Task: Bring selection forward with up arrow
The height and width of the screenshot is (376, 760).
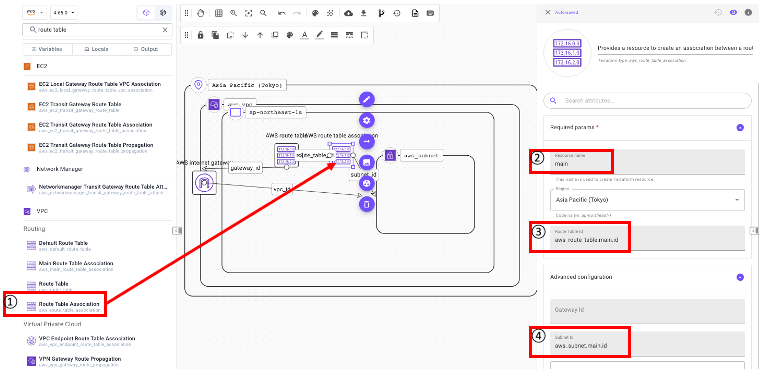Action: [260, 35]
